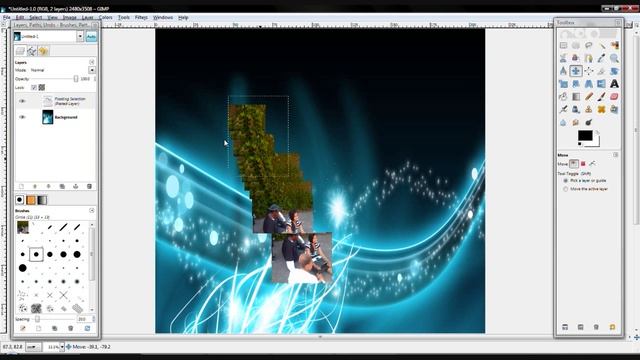This screenshot has width=640, height=360.
Task: Open the Edit menu
Action: (x=20, y=18)
